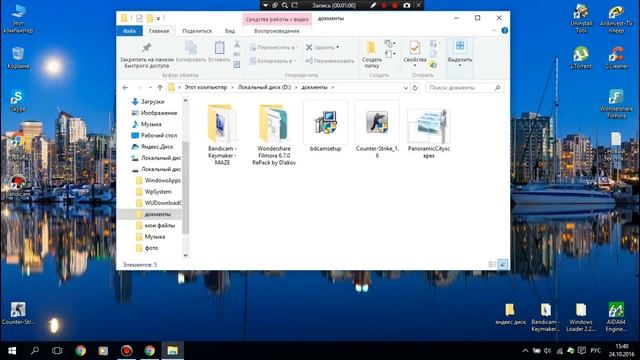The height and width of the screenshot is (360, 640).
Task: Open Uninstall Tool desktop shortcut
Action: (581, 19)
